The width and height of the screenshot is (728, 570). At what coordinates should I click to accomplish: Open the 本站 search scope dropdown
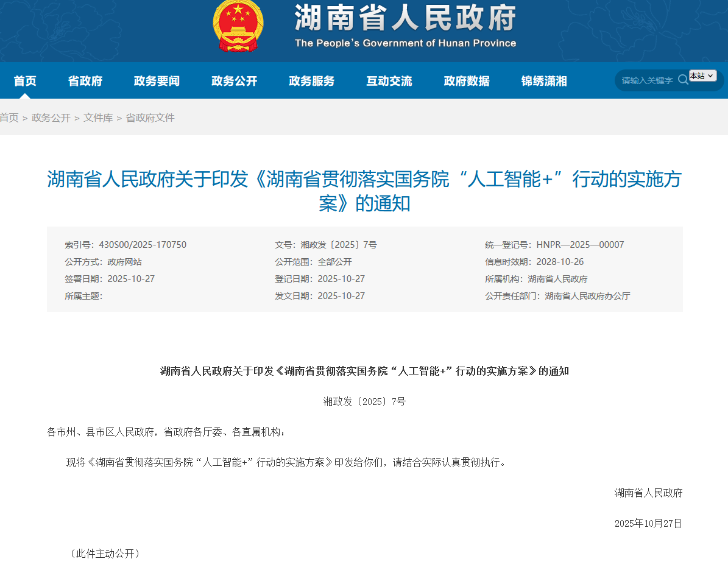point(702,76)
